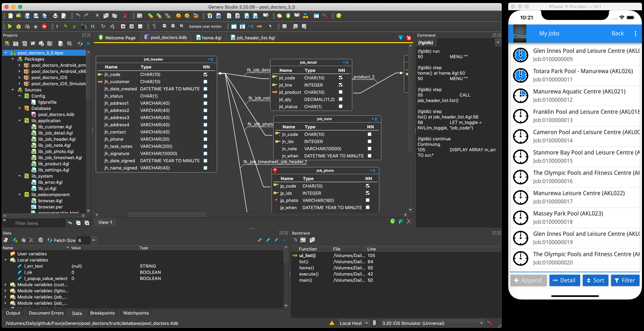
Task: Click the refresh icon in Projects panel toolbar
Action: 80,43
